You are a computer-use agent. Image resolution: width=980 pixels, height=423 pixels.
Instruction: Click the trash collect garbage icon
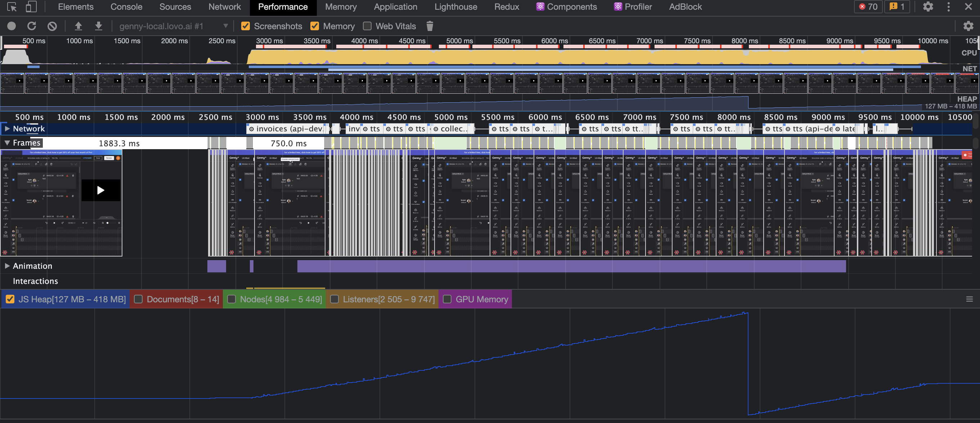(430, 26)
